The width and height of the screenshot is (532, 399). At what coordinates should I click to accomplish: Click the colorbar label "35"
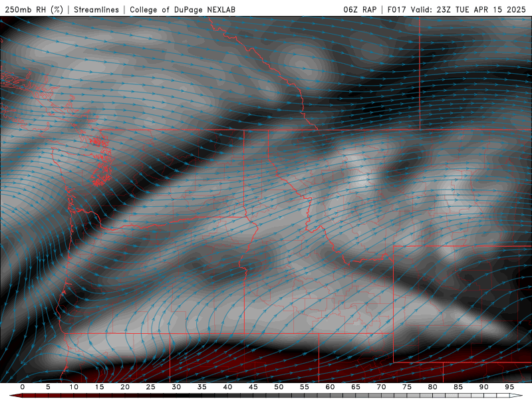point(202,387)
